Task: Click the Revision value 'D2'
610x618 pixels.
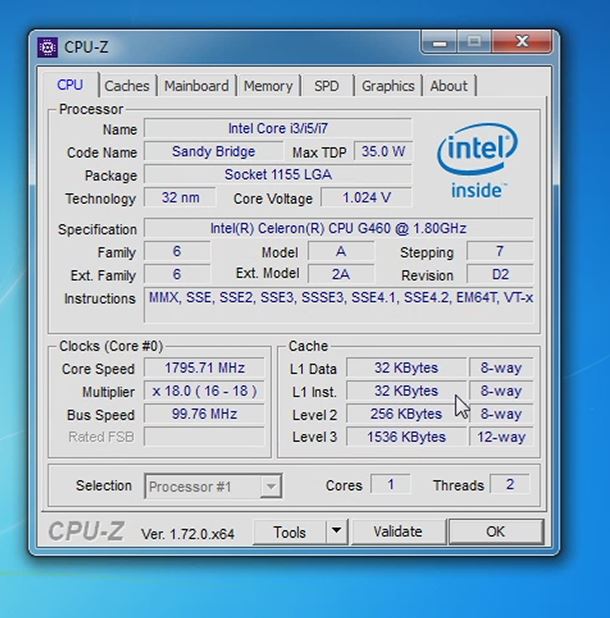Action: pyautogui.click(x=500, y=274)
